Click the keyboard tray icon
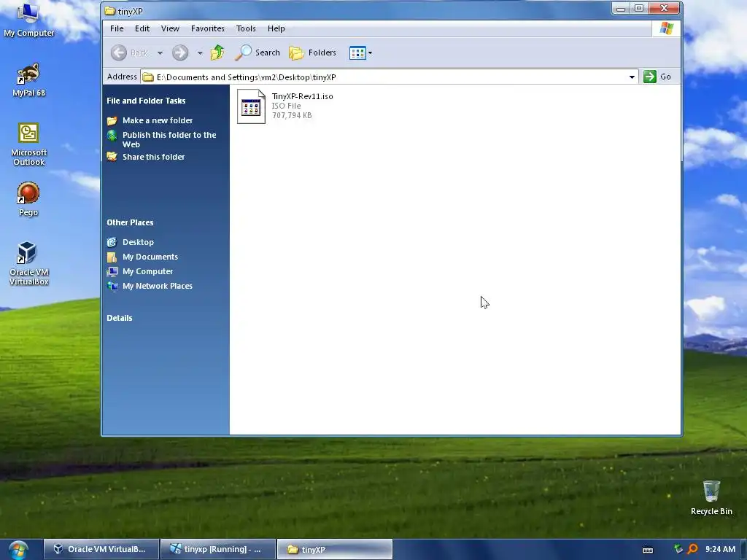The image size is (747, 560). (648, 550)
